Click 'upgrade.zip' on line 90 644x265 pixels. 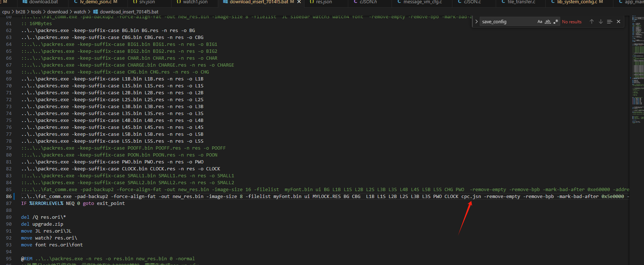(x=48, y=224)
